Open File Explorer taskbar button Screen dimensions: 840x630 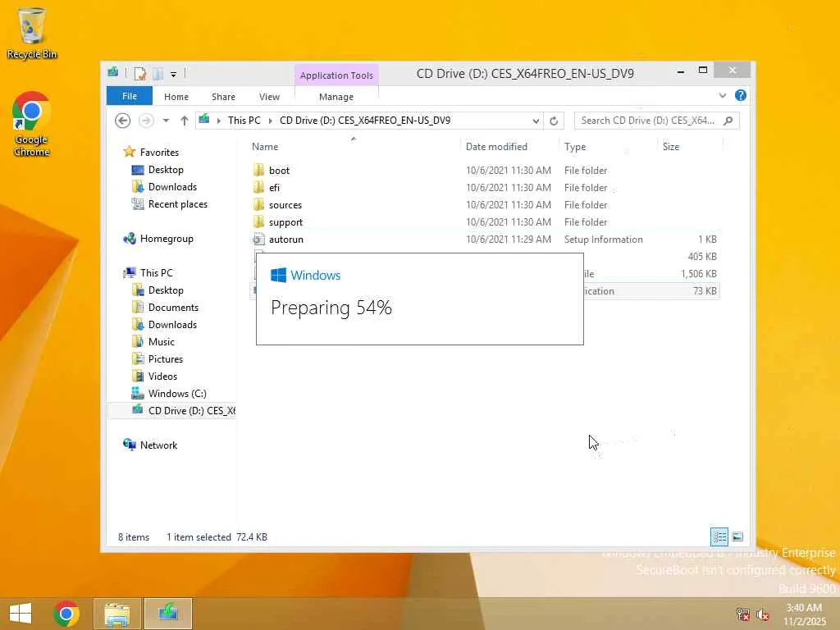click(117, 614)
